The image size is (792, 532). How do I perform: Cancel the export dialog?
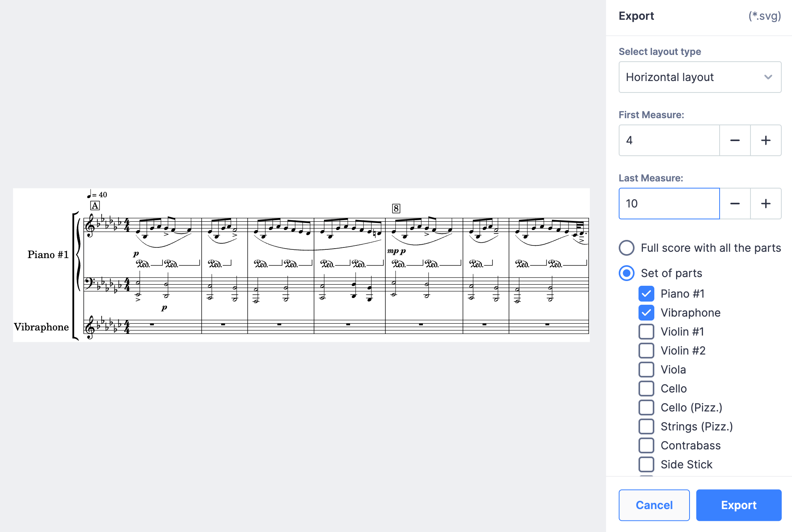tap(654, 505)
